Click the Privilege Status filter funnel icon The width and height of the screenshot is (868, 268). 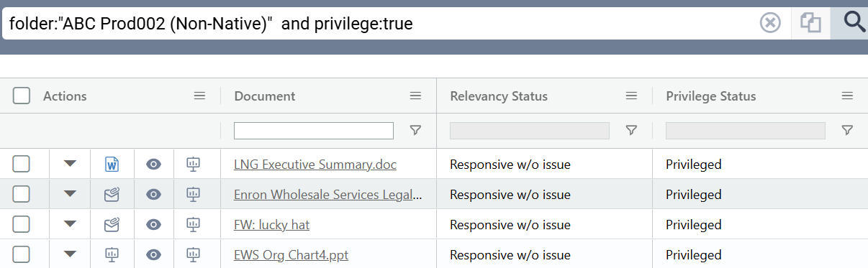[847, 130]
